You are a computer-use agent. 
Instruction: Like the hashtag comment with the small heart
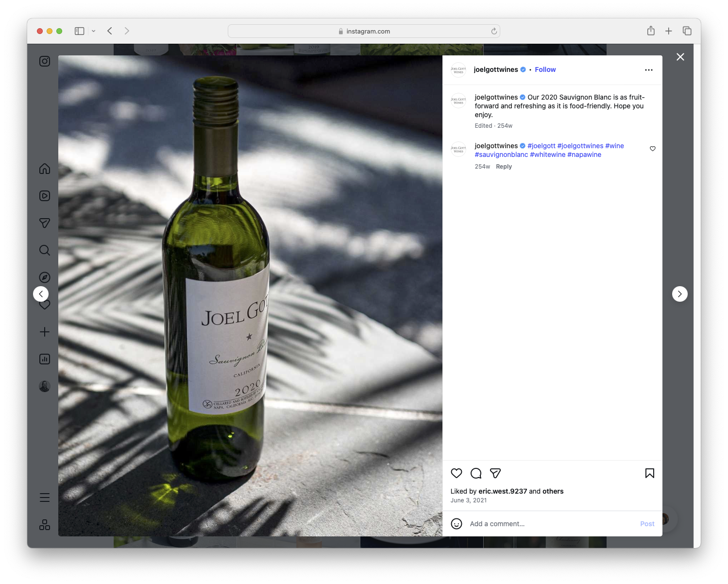click(x=652, y=149)
